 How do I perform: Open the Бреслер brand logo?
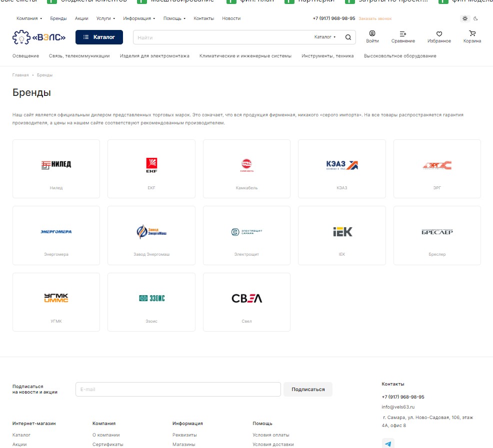coord(437,232)
